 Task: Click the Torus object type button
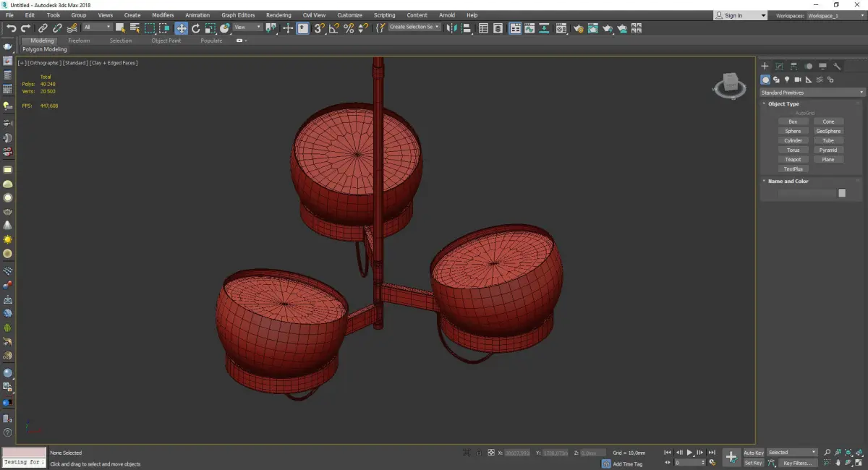pyautogui.click(x=793, y=150)
